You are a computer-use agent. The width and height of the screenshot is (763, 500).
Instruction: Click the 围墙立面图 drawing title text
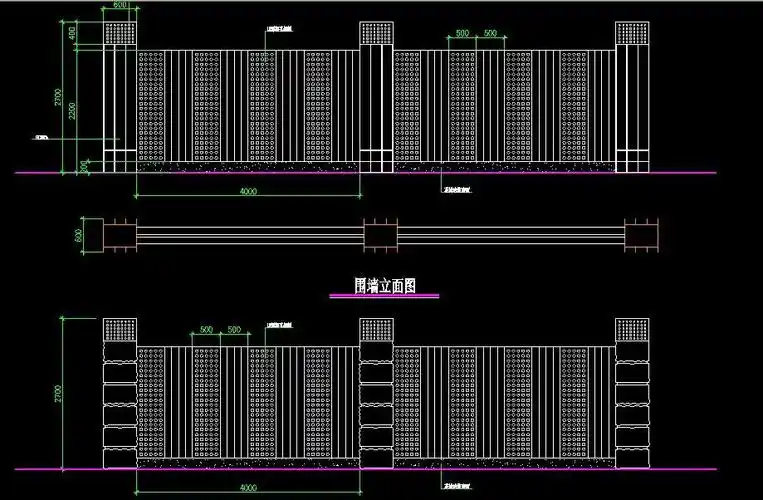click(384, 285)
